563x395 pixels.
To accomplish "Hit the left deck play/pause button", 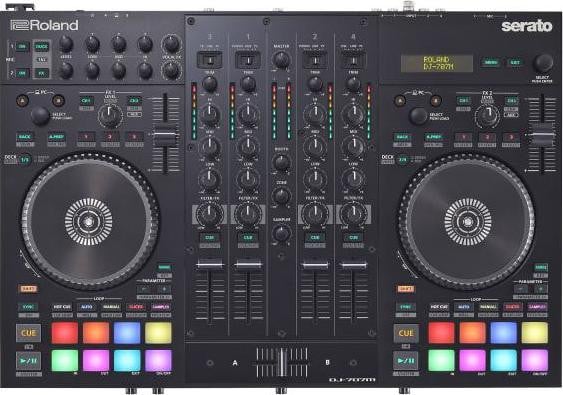I will (x=28, y=360).
